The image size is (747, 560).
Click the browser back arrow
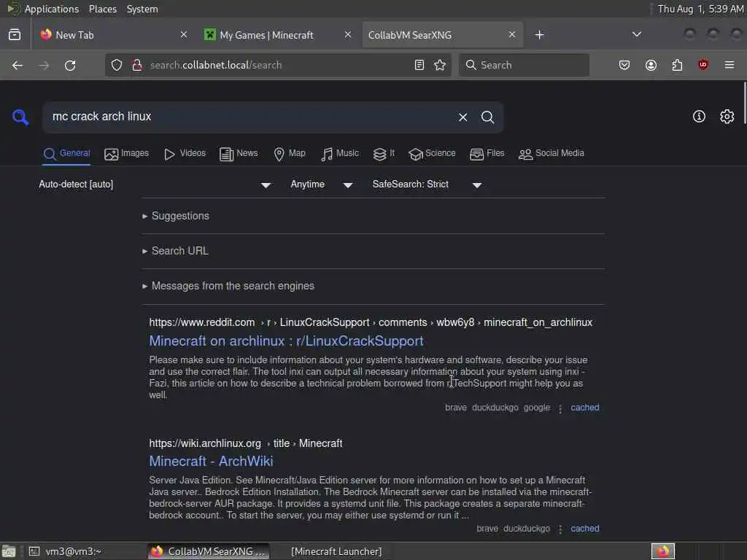tap(18, 65)
